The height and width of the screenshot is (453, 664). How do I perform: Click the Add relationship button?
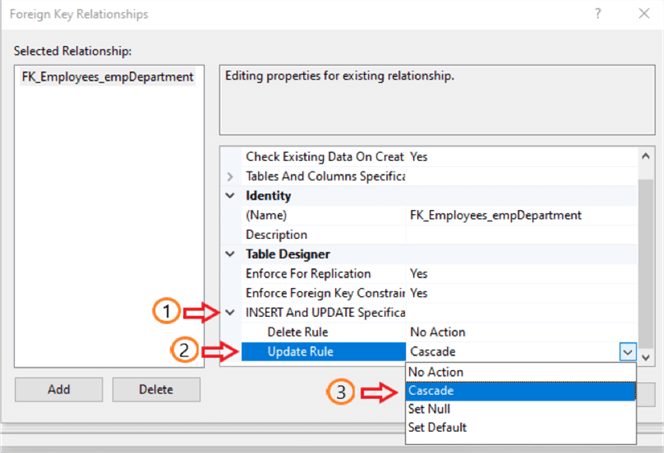click(x=59, y=389)
